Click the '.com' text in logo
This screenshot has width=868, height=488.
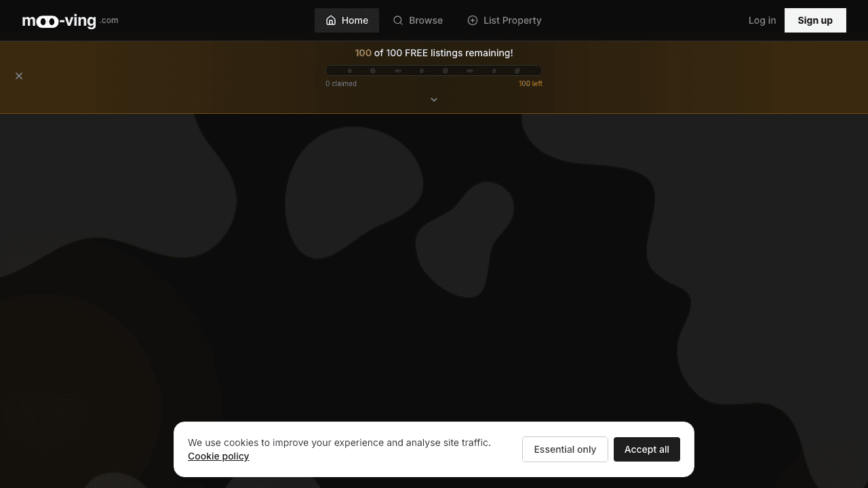point(109,20)
